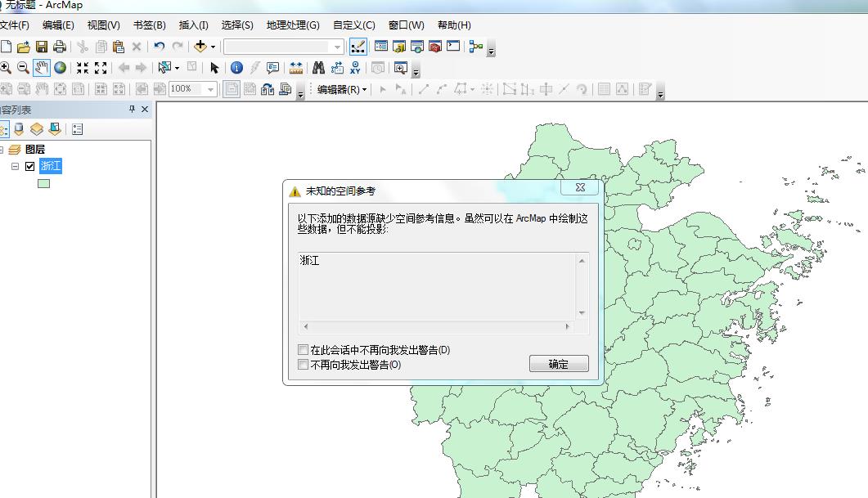Create a new map document
Viewport: 868px width, 498px height.
6,47
